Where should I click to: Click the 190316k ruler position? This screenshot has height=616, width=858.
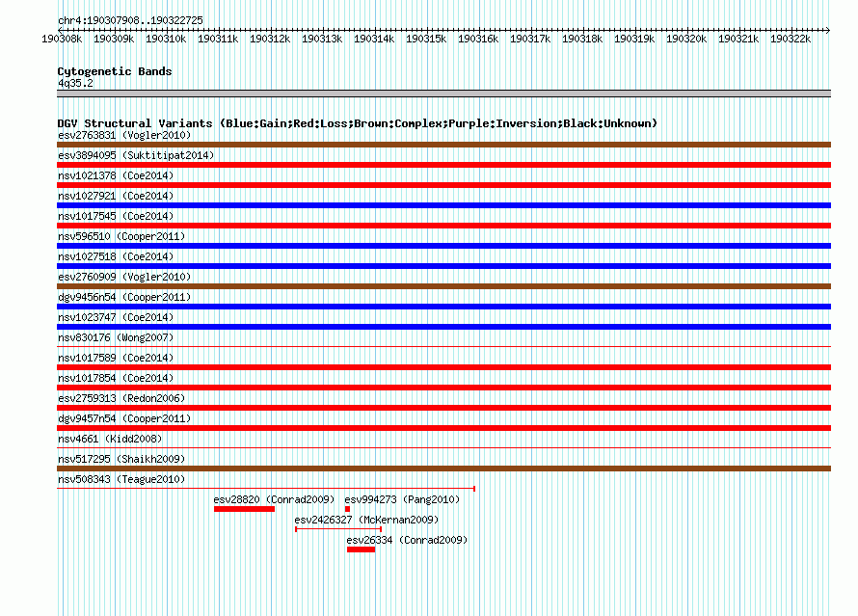[478, 39]
